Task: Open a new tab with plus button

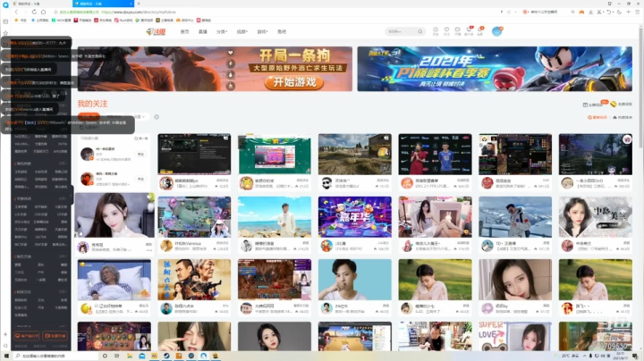Action: 139,4
